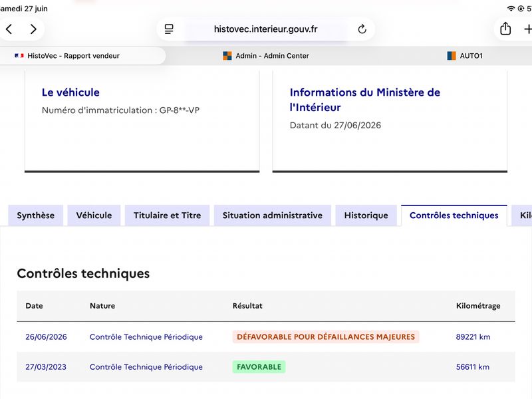532x399 pixels.
Task: Click the Nature column header
Action: coord(102,306)
